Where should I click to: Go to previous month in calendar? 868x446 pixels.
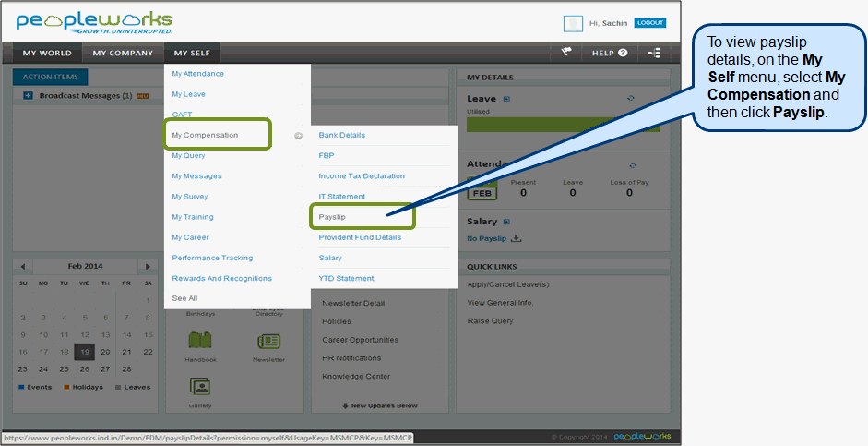23,267
